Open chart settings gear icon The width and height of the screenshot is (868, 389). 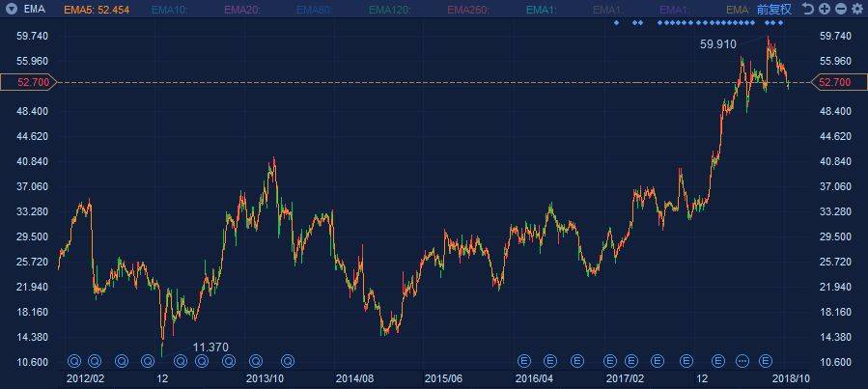856,9
